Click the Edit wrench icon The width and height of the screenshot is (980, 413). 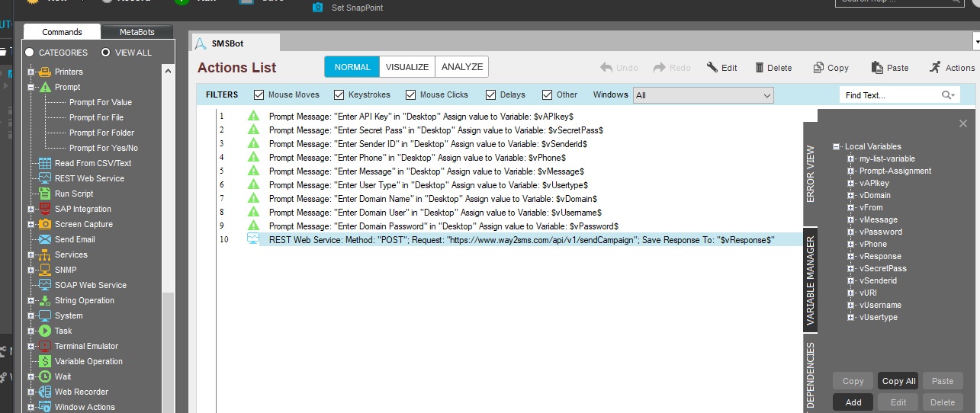click(712, 67)
